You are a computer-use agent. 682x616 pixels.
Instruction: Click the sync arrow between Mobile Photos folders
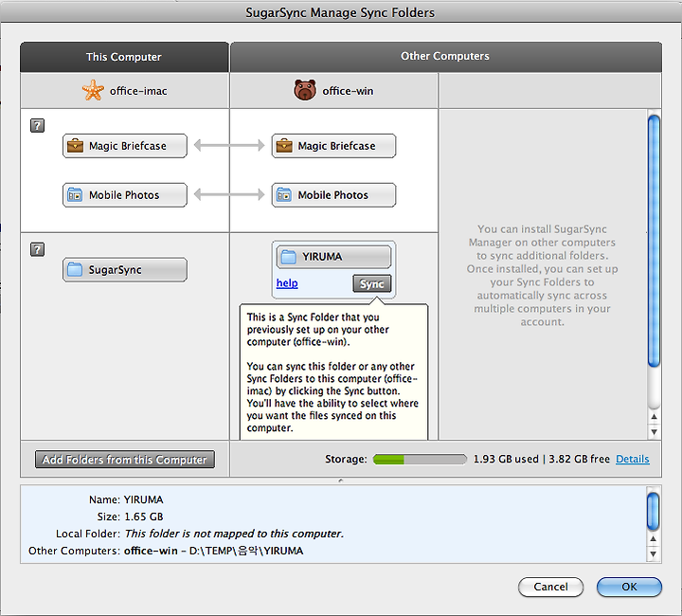229,194
